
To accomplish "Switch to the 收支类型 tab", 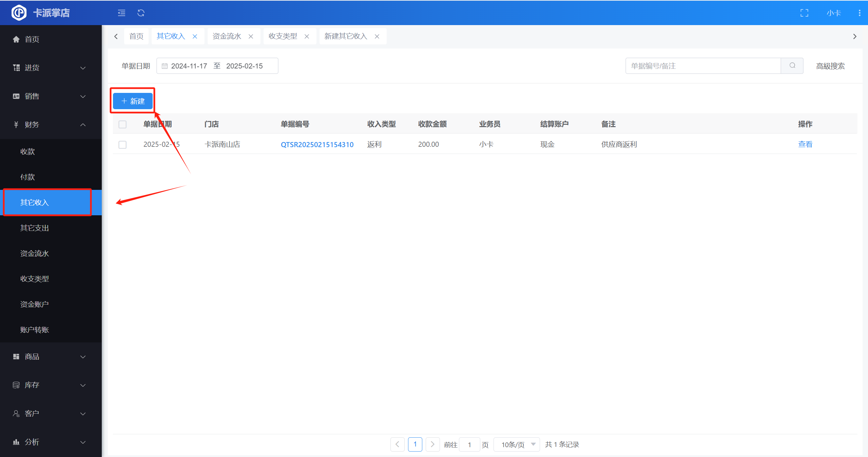I will click(x=283, y=36).
